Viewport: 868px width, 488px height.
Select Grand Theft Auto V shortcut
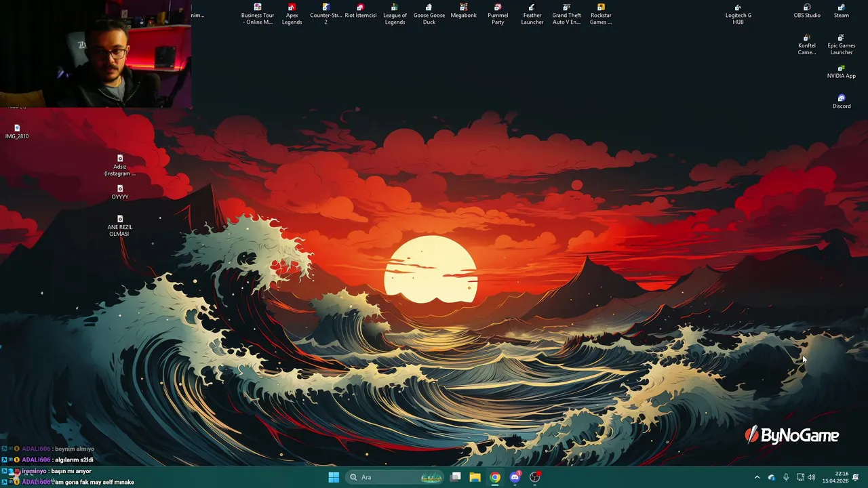(566, 14)
